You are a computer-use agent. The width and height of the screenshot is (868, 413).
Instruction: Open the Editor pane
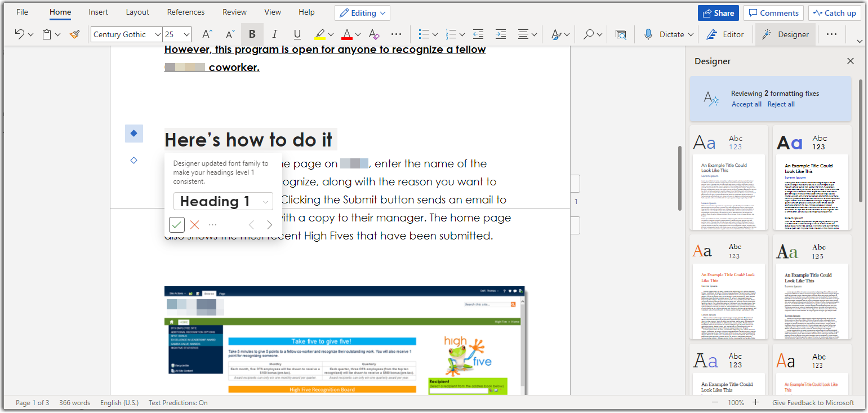725,34
